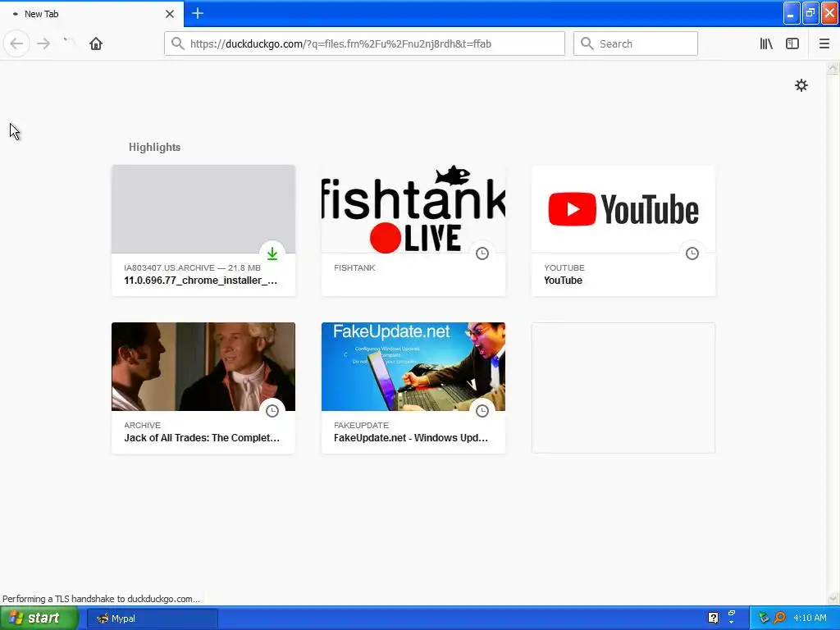This screenshot has height=630, width=840.
Task: Close the New Tab tab
Action: coord(169,14)
